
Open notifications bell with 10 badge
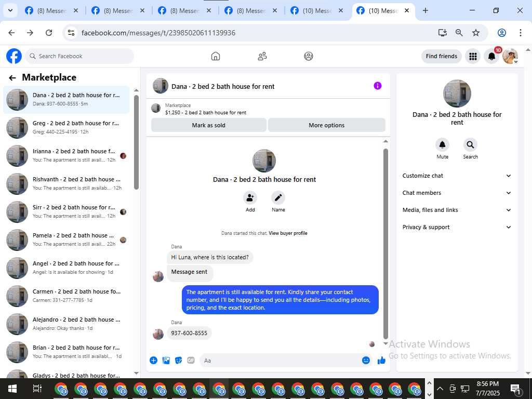(491, 56)
